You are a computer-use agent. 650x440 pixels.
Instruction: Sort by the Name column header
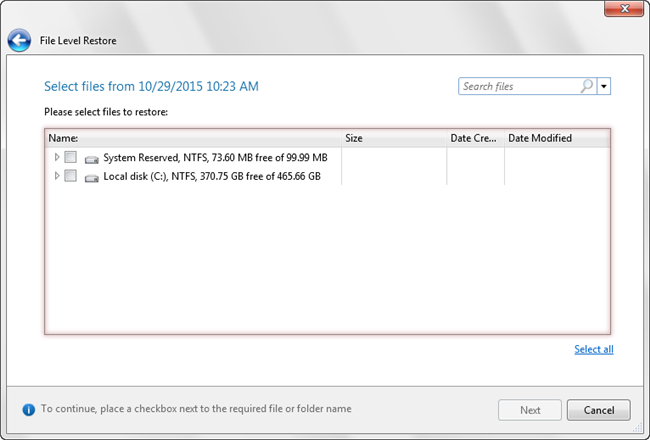(190, 138)
